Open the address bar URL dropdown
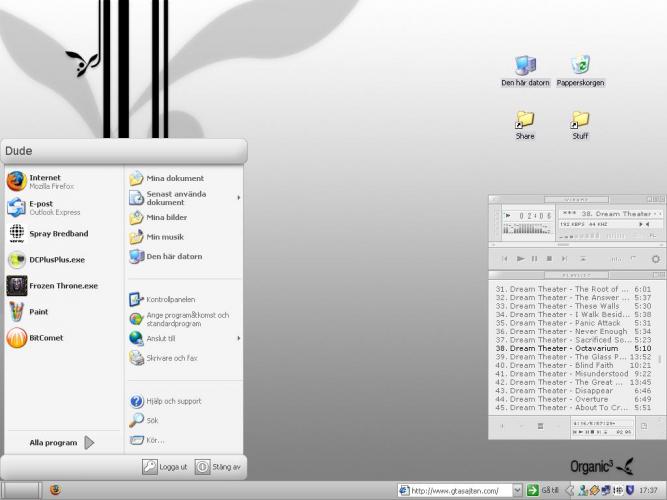 518,490
